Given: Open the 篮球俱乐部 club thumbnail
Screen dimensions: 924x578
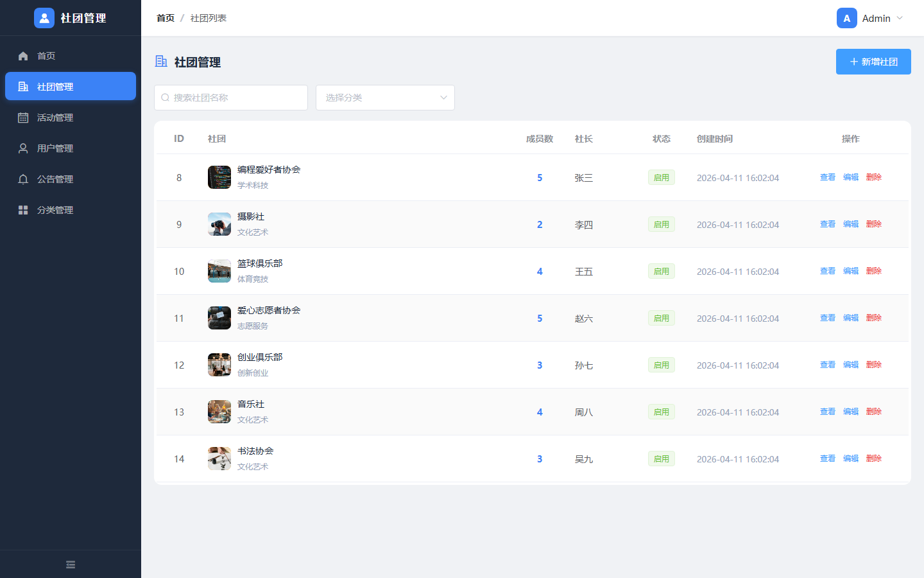Looking at the screenshot, I should (x=219, y=271).
